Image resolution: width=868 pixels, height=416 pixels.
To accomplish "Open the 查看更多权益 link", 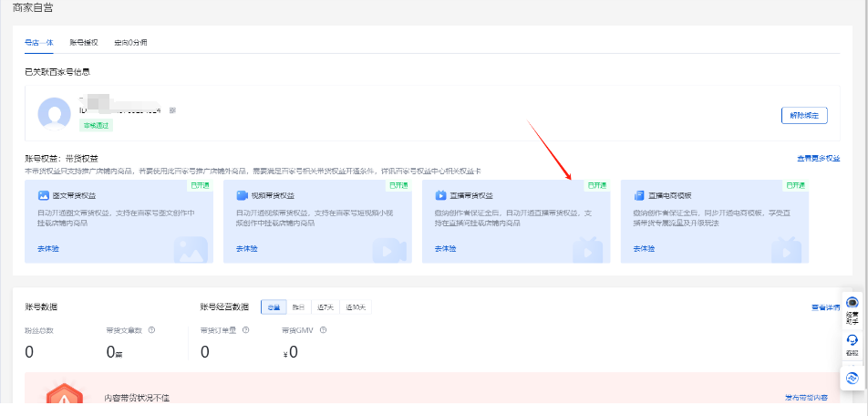I will click(x=818, y=159).
